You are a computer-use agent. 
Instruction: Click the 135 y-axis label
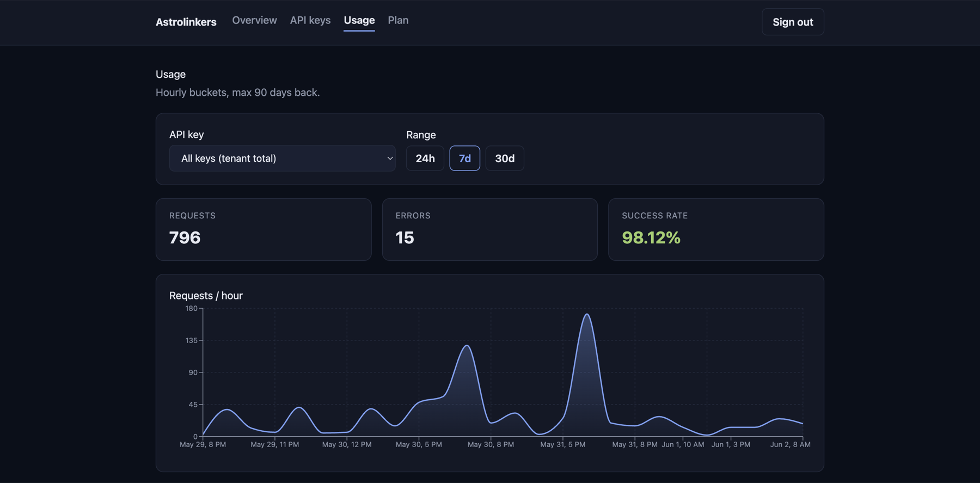[x=191, y=340]
